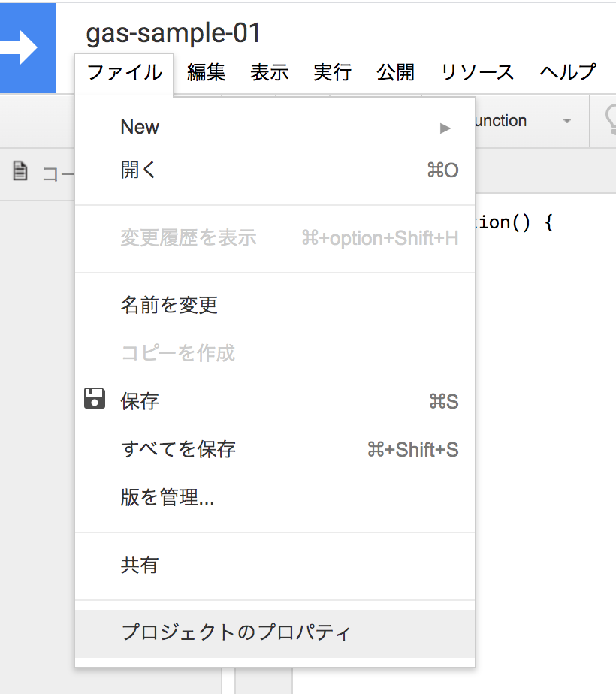Open the リソース menu
The height and width of the screenshot is (694, 616).
coord(476,72)
